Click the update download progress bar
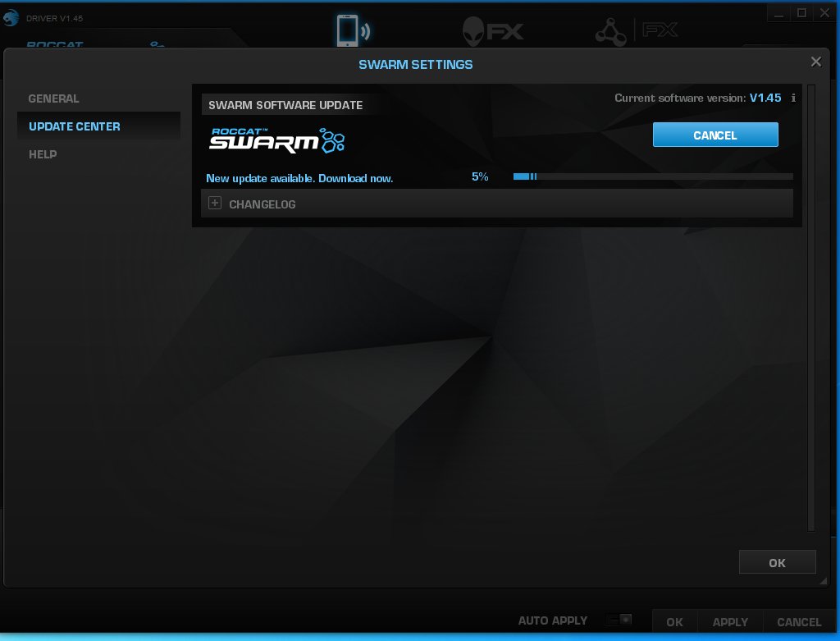 click(651, 176)
